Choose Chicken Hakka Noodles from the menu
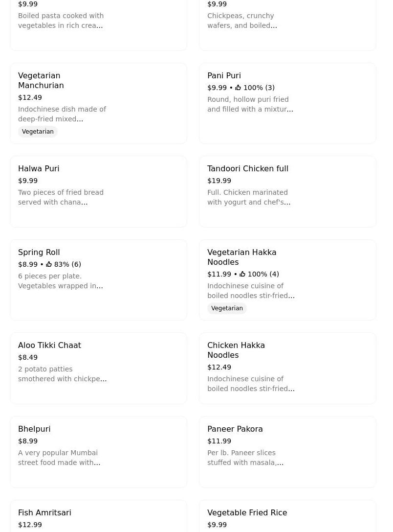The height and width of the screenshot is (532, 393). coord(236,350)
